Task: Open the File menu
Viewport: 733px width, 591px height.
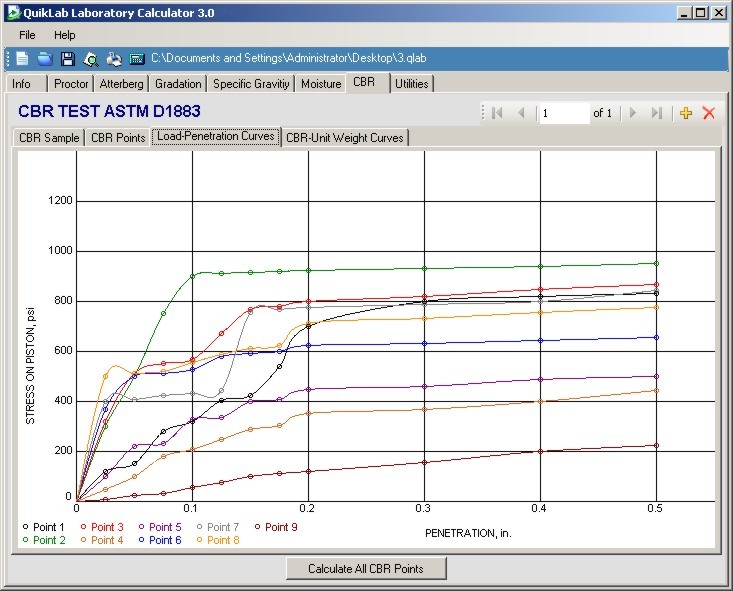Action: pos(27,35)
